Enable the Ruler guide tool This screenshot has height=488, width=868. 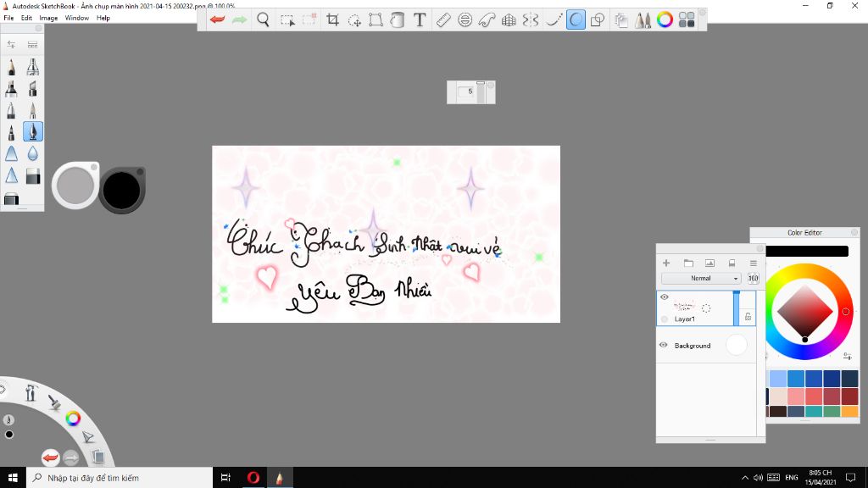(443, 20)
